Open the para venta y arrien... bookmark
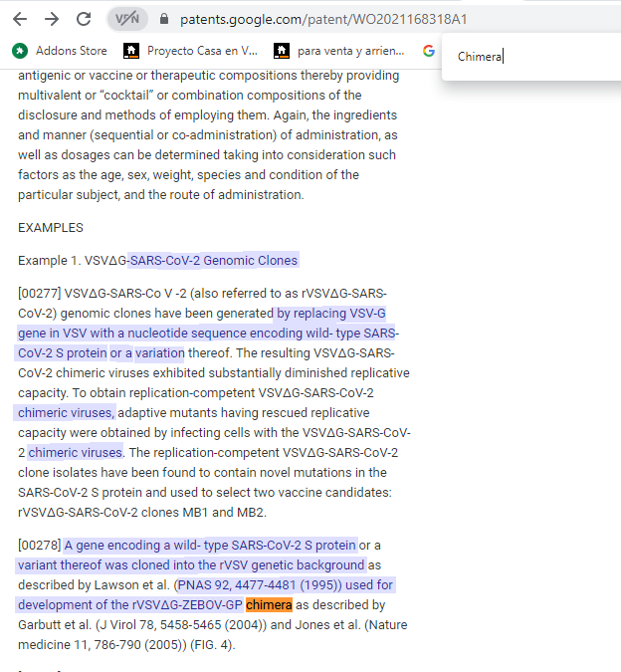 click(x=339, y=50)
